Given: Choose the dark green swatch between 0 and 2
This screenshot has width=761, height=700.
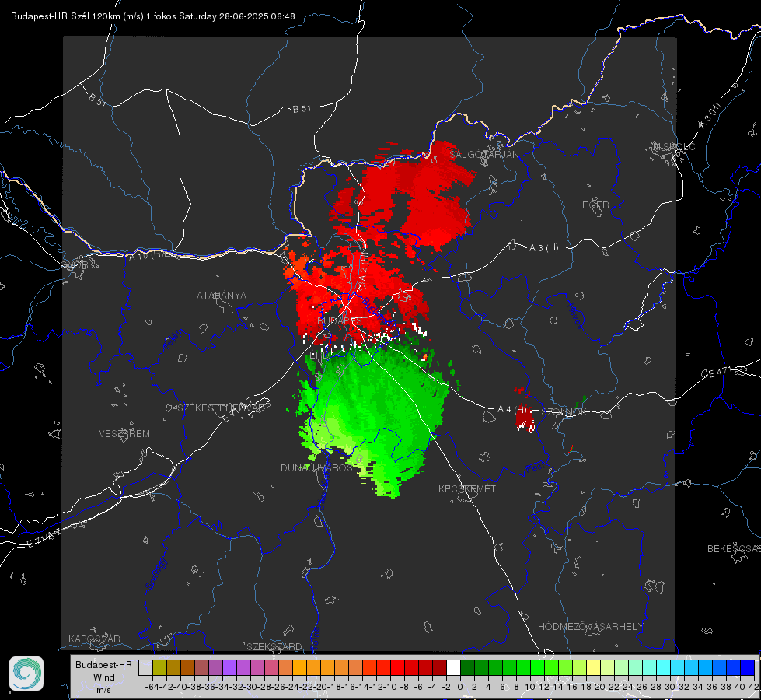Looking at the screenshot, I should click(x=467, y=668).
